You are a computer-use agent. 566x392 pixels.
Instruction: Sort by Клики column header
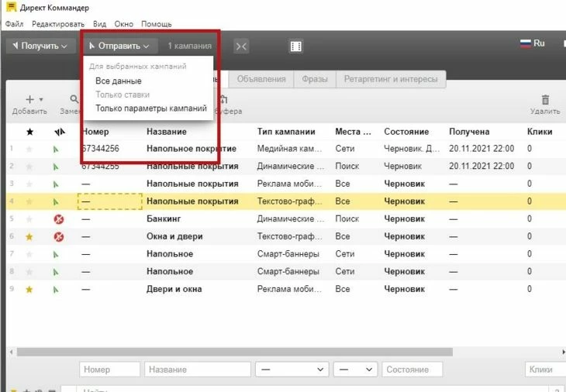540,132
